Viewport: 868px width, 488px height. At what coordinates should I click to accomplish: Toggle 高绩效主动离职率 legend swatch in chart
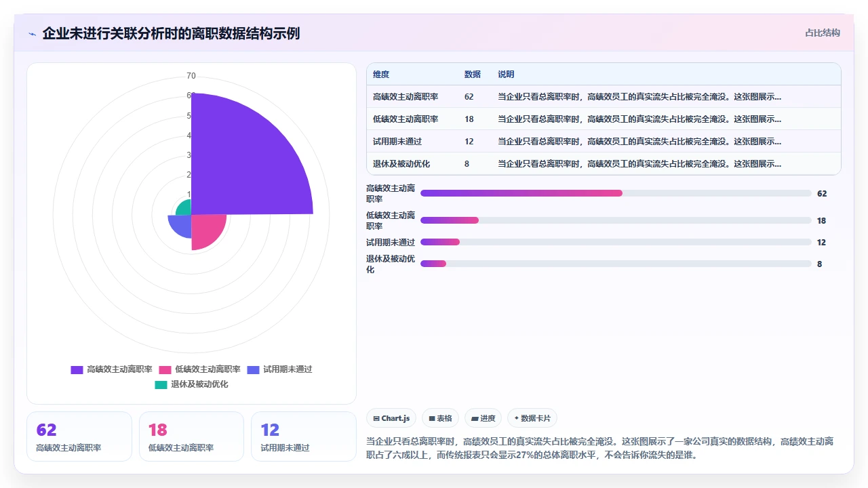[x=77, y=369]
